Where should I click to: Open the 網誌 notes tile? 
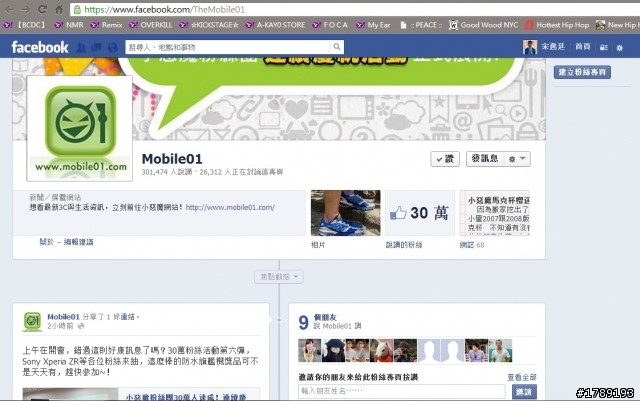tap(495, 213)
